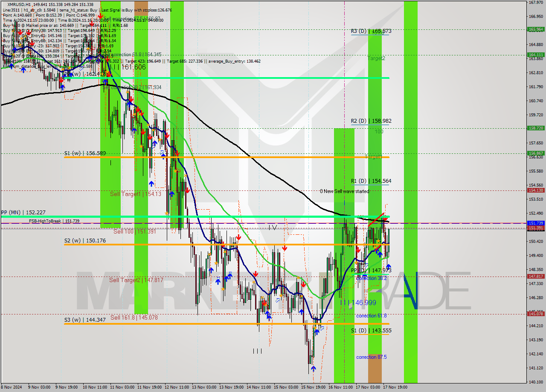Click the S3 (w) 144.347 label
The image size is (546, 392).
85,320
